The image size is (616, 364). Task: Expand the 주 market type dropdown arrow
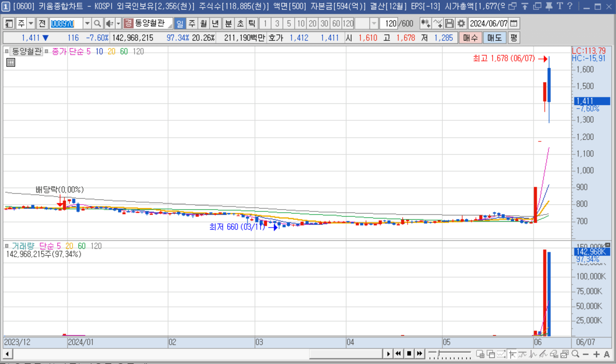point(31,24)
